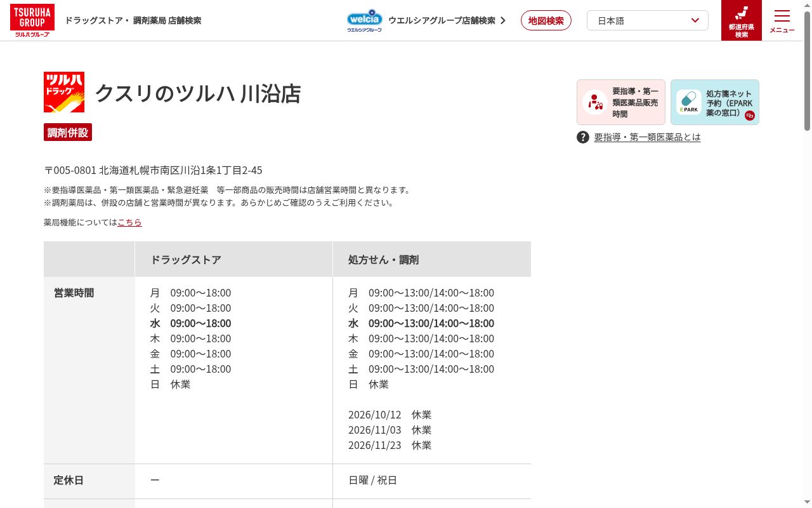This screenshot has width=812, height=508.
Task: Click the 調剤併設 badge
Action: tap(68, 133)
